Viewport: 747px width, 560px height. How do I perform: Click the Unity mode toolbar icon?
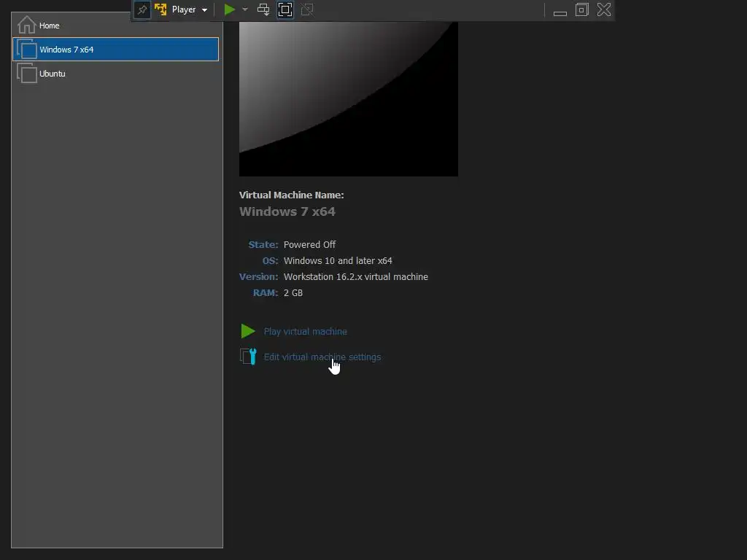[307, 9]
